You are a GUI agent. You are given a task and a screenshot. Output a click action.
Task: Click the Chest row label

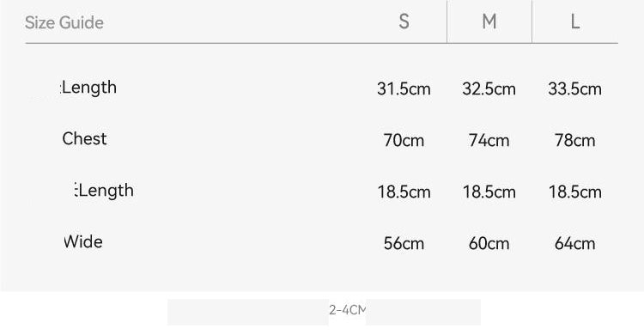pyautogui.click(x=84, y=139)
